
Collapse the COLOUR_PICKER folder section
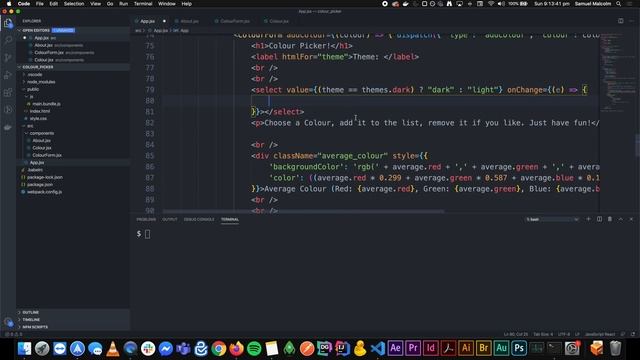(38, 67)
